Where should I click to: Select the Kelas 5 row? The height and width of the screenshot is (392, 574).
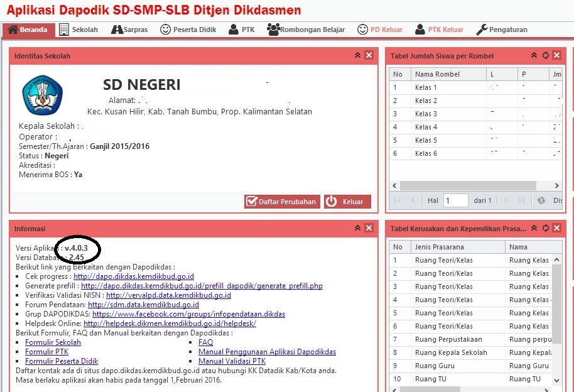coord(475,140)
